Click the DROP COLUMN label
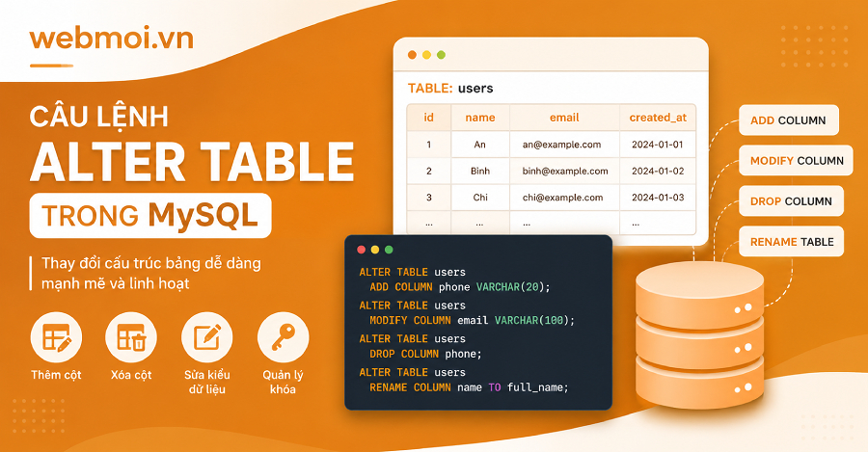The height and width of the screenshot is (452, 868). point(791,200)
